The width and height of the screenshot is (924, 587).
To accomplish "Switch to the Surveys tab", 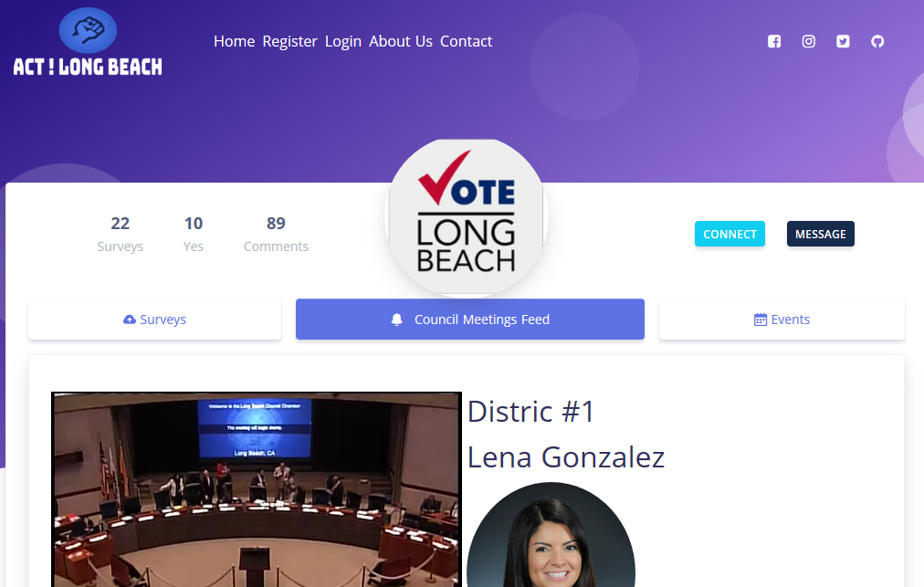I will pos(154,320).
